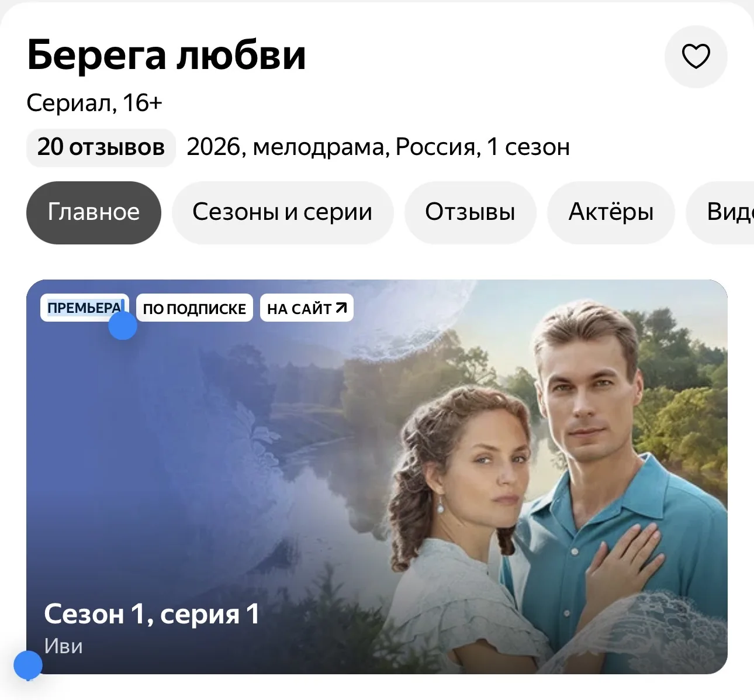Screen dimensions: 754x700
Task: Click the highlighted ПРЕМЬЕРА label
Action: point(85,308)
